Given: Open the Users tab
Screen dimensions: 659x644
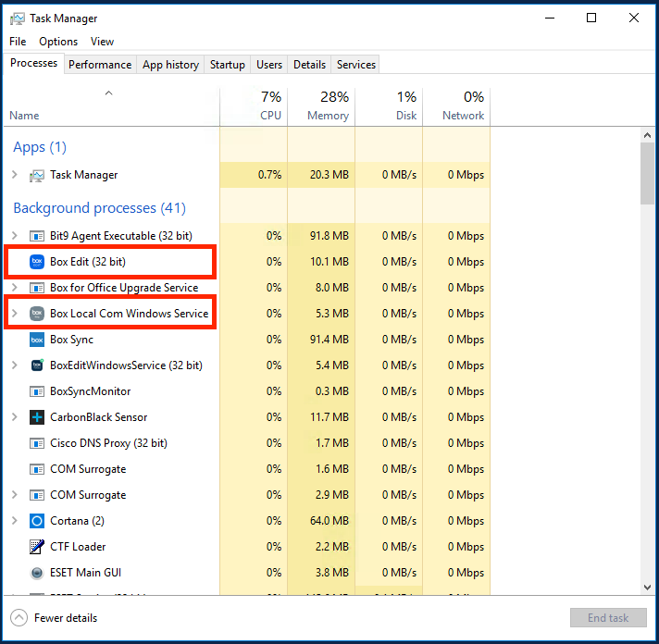Looking at the screenshot, I should (x=269, y=65).
